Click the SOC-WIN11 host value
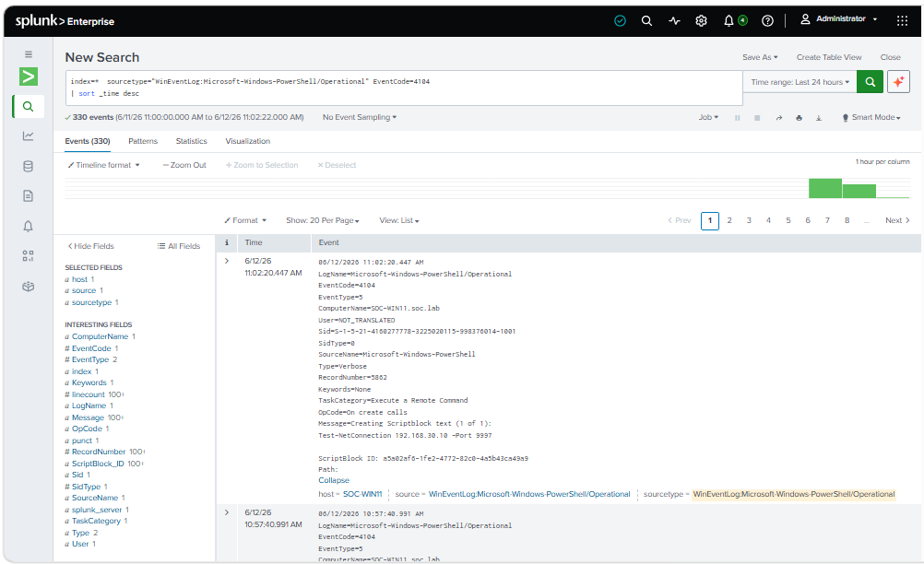The image size is (924, 564). click(362, 494)
